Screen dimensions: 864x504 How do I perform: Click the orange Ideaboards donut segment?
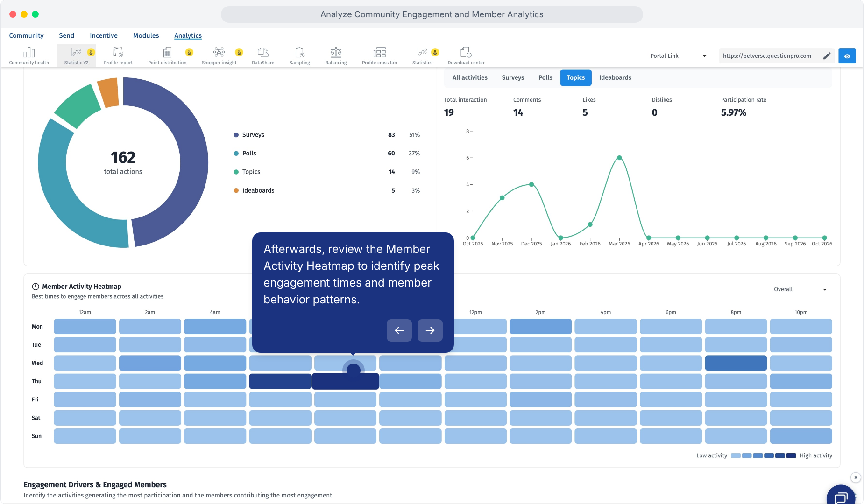(x=109, y=92)
